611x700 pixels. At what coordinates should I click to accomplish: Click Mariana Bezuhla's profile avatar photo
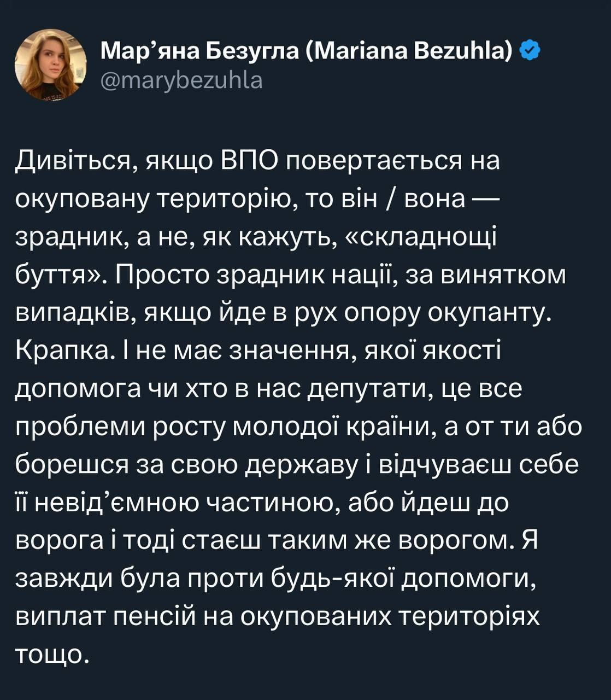coord(50,65)
